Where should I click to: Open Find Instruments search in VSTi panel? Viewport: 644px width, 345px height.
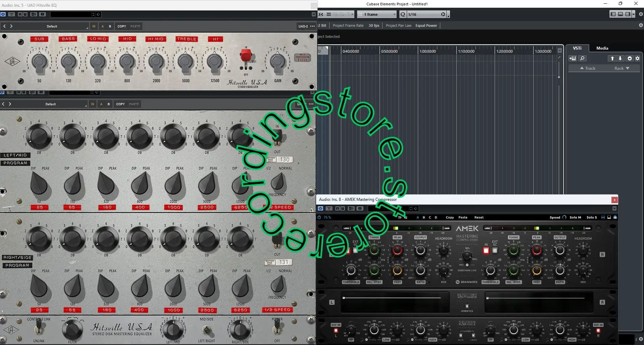click(582, 58)
